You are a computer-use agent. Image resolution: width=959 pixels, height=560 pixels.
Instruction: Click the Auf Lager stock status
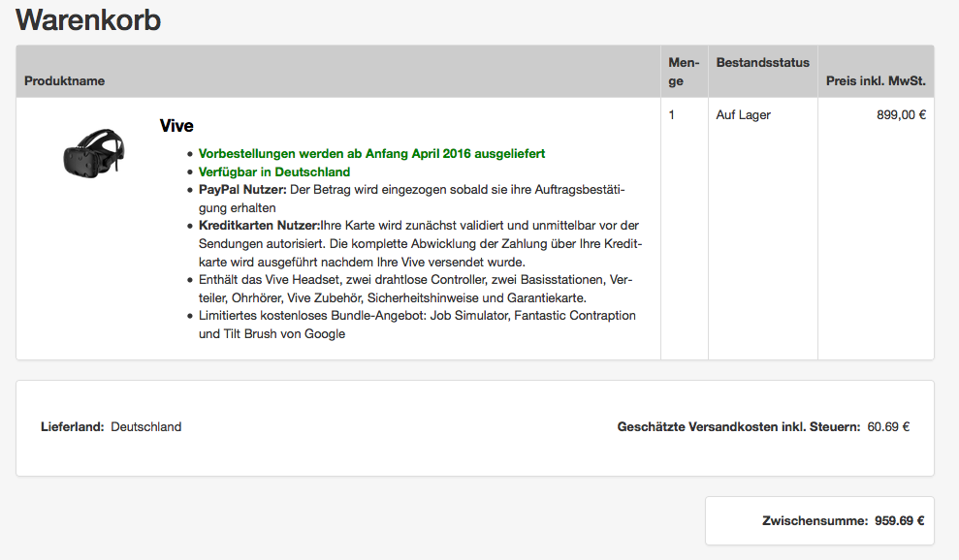(x=743, y=115)
